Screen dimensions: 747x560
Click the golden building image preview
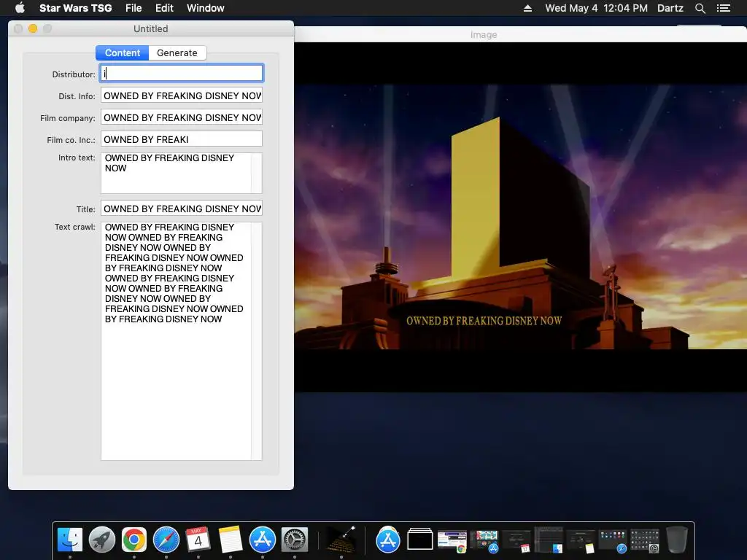[x=520, y=217]
